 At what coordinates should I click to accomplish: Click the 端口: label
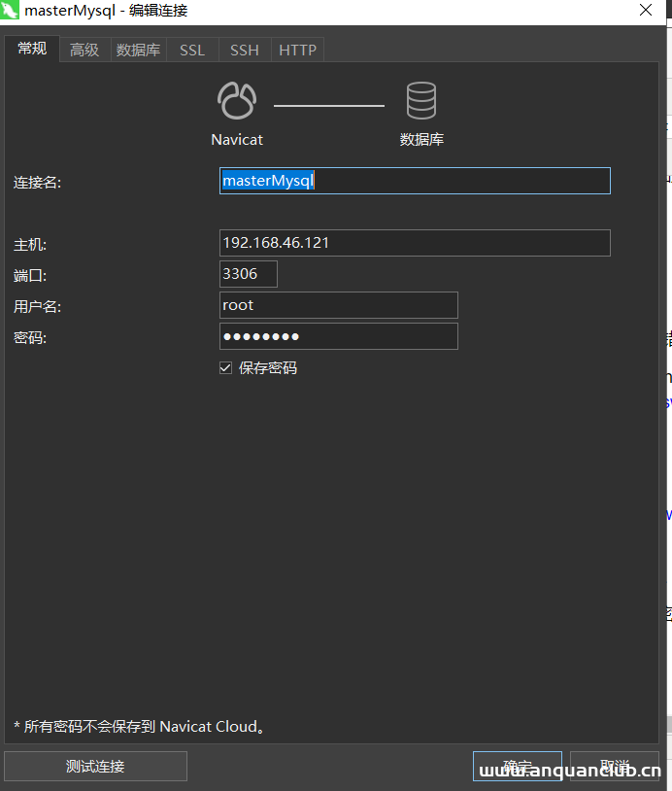[30, 275]
